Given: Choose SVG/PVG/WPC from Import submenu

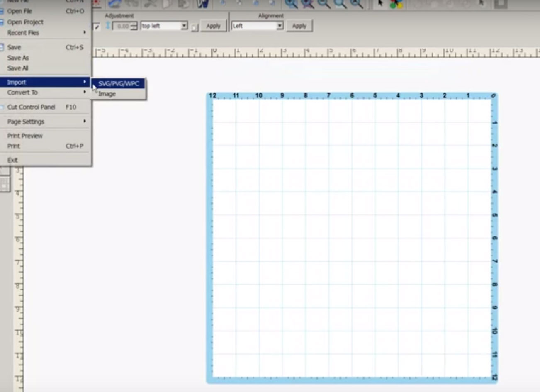Looking at the screenshot, I should pyautogui.click(x=119, y=83).
